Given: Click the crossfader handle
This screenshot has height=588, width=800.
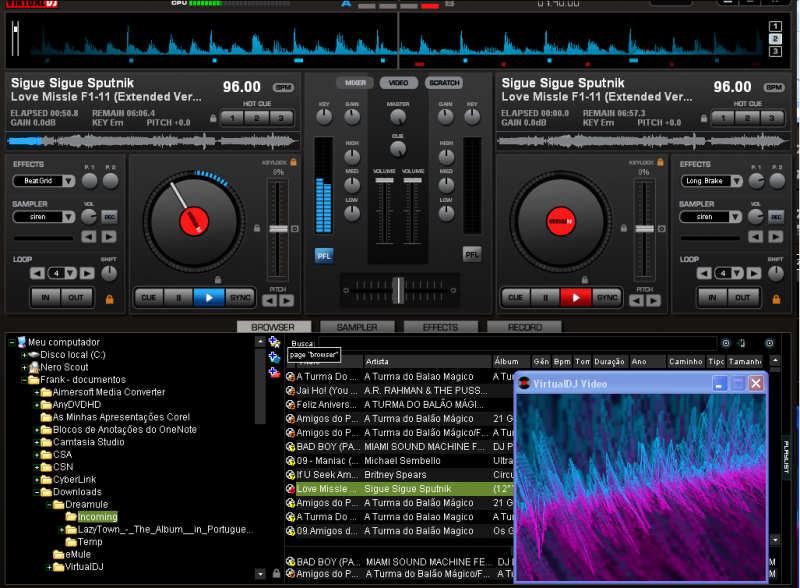Looking at the screenshot, I should click(x=398, y=290).
